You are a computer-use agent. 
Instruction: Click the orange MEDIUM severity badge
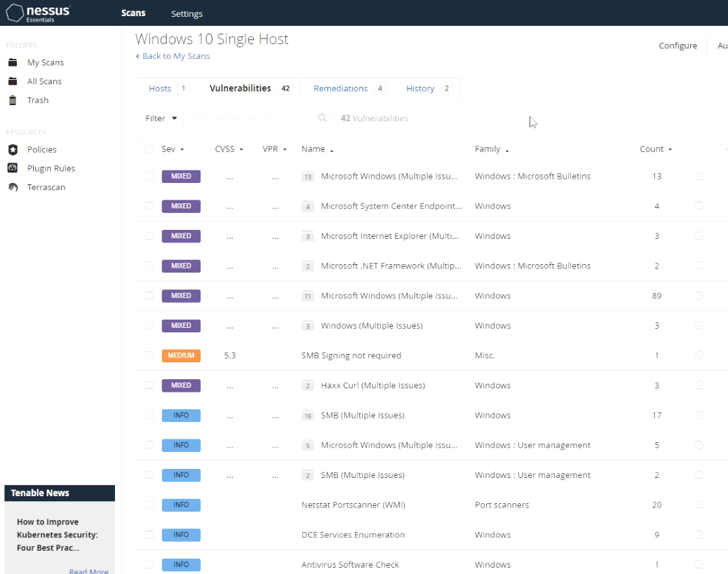click(181, 355)
